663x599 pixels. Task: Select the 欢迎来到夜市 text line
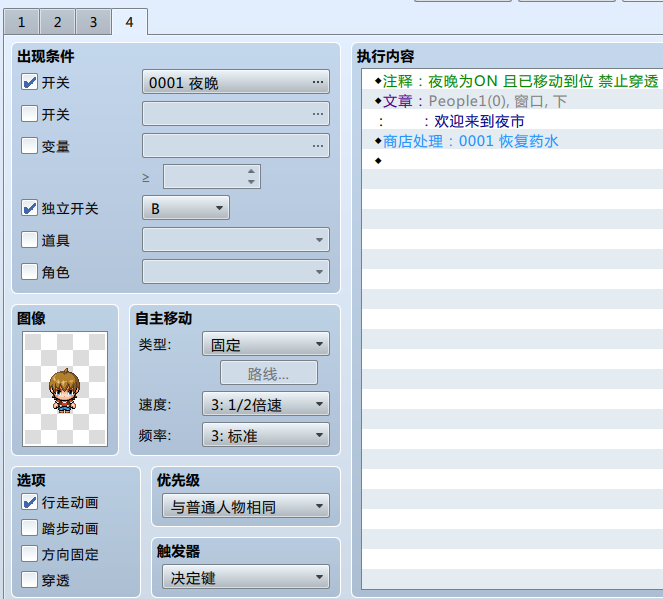click(512, 121)
